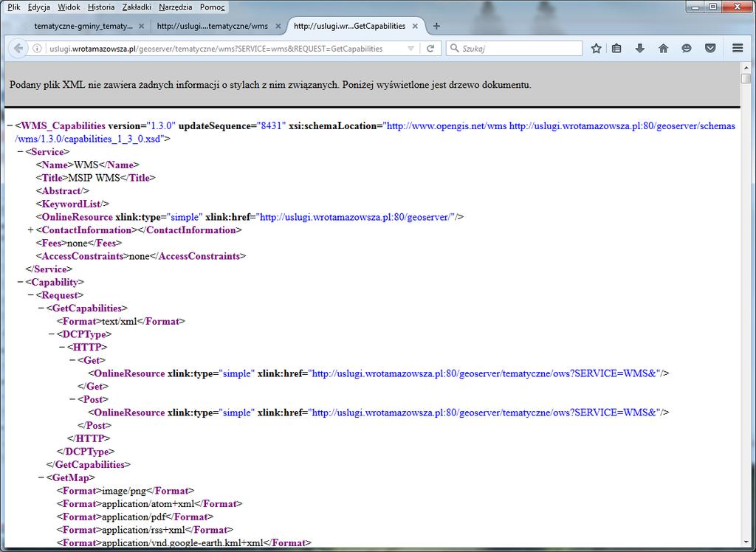Click the Service OnlineResource geoserver URL
The image size is (756, 552).
click(357, 217)
